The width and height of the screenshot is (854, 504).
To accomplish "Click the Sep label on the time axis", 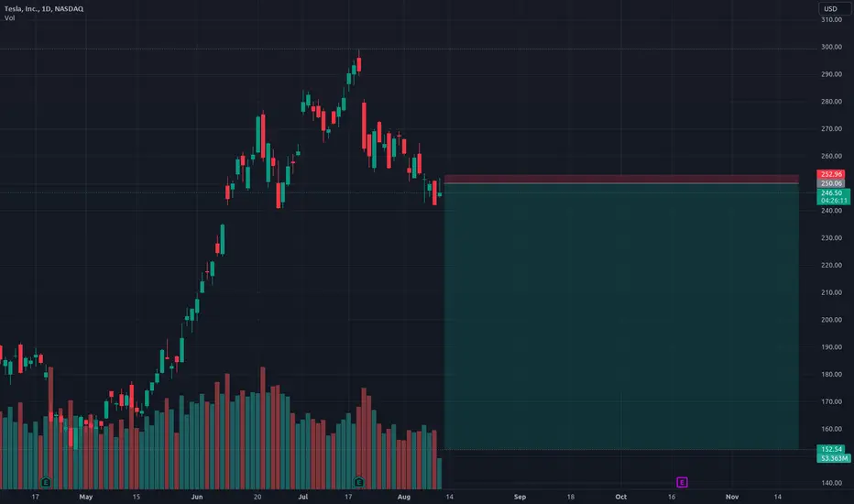I will coord(520,497).
